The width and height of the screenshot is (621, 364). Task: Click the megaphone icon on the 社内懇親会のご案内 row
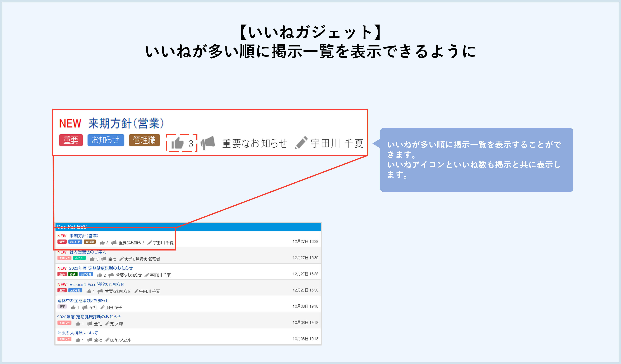[104, 259]
